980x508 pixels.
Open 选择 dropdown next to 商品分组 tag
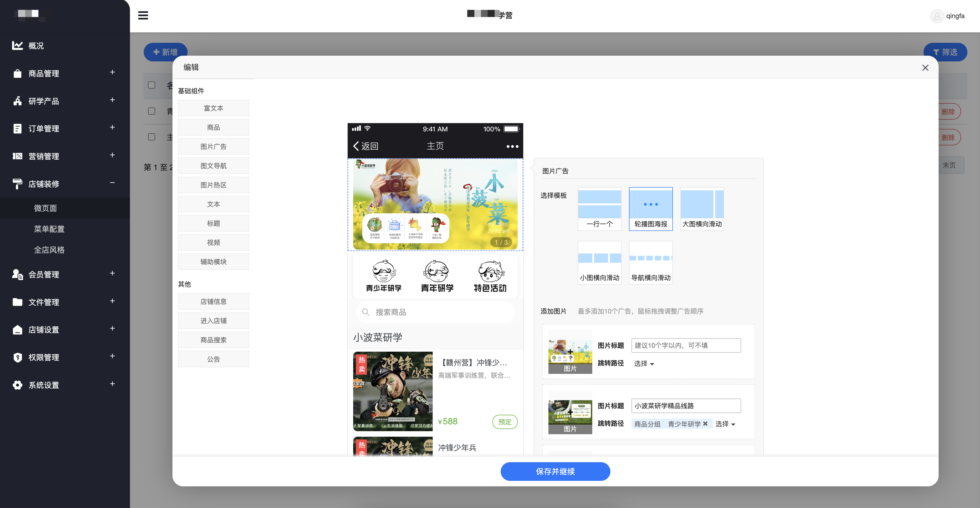[x=725, y=424]
